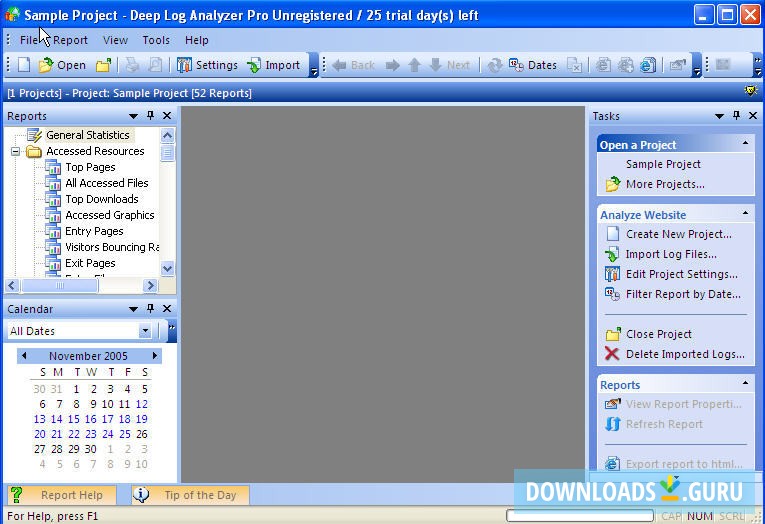Image resolution: width=765 pixels, height=524 pixels.
Task: Click Reports tree horizontal scroll right arrow
Action: point(151,285)
